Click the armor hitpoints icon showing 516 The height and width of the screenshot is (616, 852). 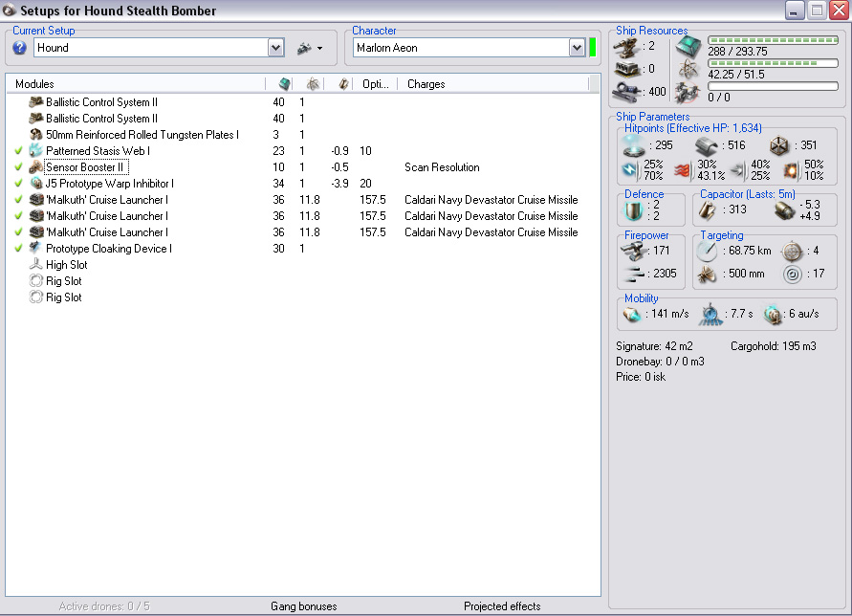point(707,145)
